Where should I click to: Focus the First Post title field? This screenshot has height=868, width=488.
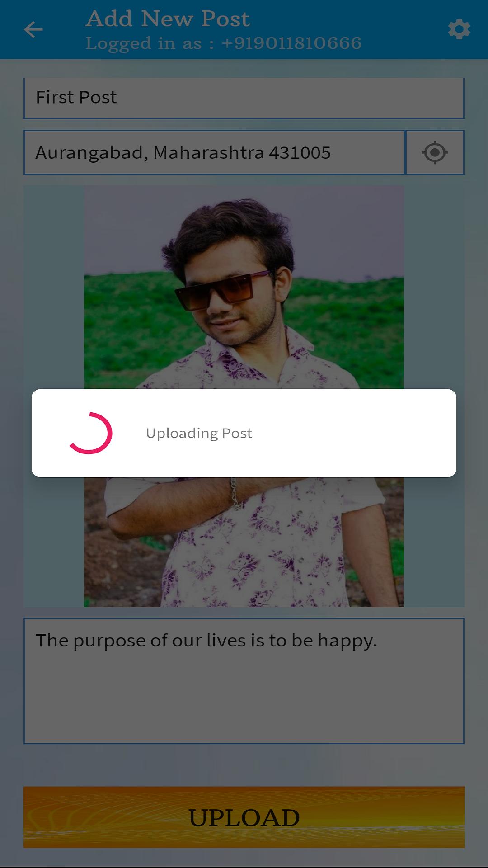point(244,98)
